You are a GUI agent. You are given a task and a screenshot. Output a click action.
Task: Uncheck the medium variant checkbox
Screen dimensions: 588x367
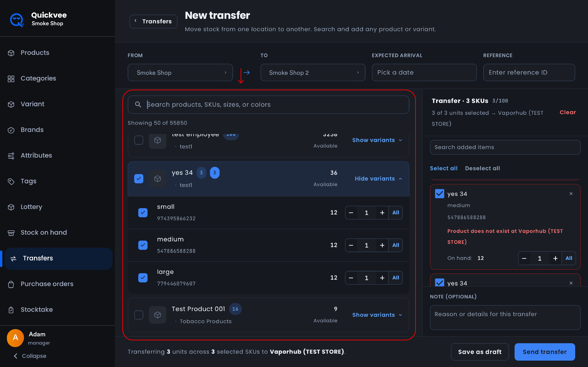tap(143, 245)
